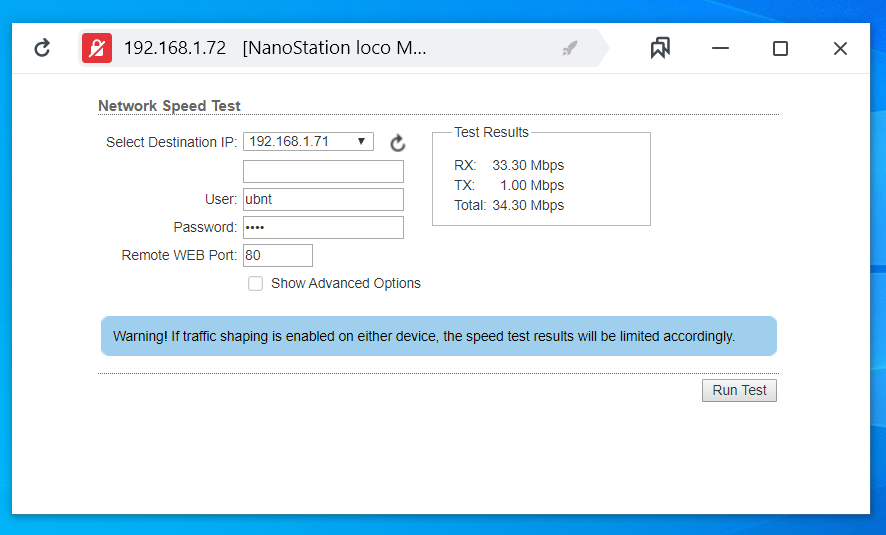Screen dimensions: 886x535
Task: Maximize the browser window
Action: pyautogui.click(x=780, y=49)
